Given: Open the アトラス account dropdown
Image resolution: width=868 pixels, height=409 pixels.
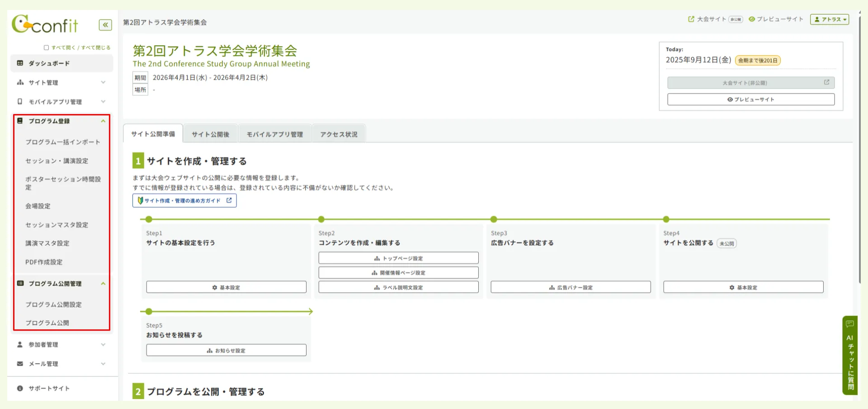Looking at the screenshot, I should click(830, 19).
